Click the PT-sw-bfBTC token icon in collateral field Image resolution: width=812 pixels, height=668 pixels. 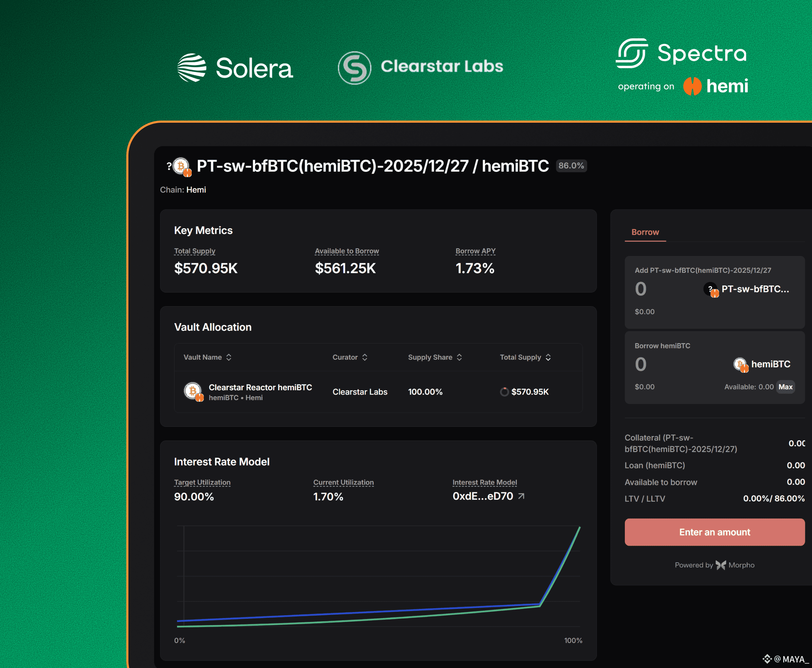click(710, 289)
